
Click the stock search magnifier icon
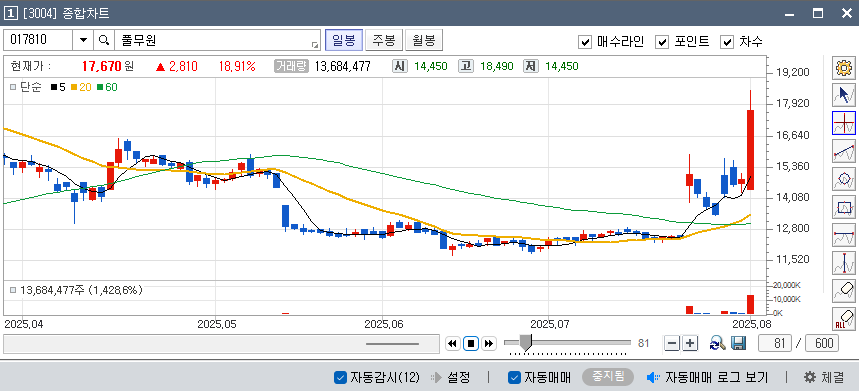point(104,41)
